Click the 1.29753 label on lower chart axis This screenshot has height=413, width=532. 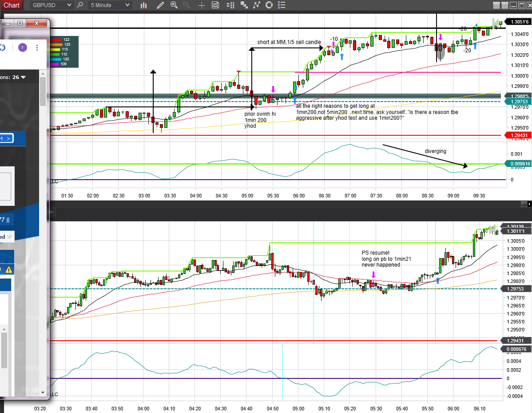pos(516,289)
